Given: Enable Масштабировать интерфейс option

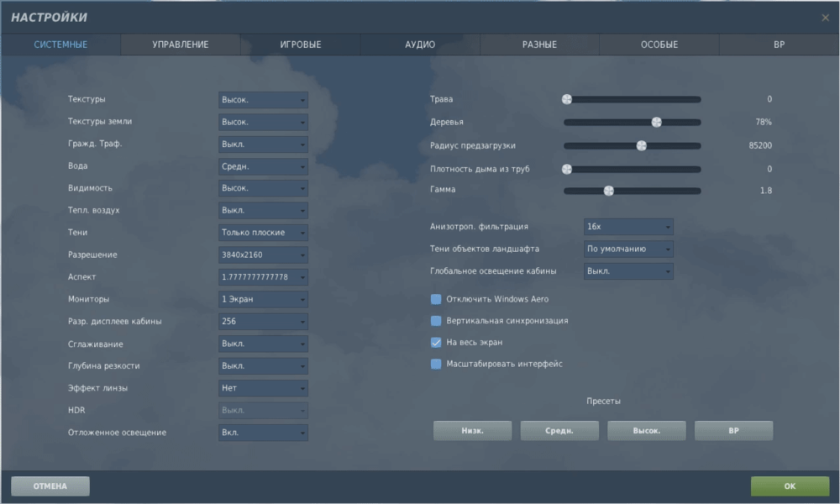Looking at the screenshot, I should tap(435, 363).
